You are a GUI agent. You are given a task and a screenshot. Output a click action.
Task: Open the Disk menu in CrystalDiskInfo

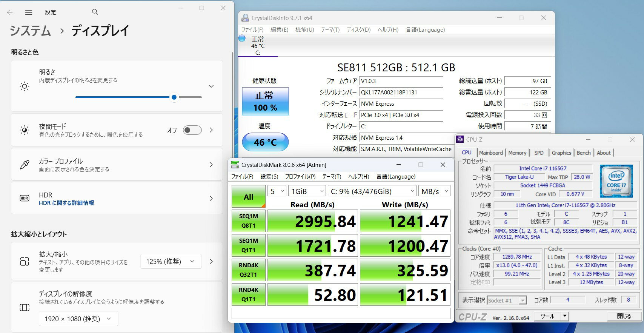click(x=358, y=30)
